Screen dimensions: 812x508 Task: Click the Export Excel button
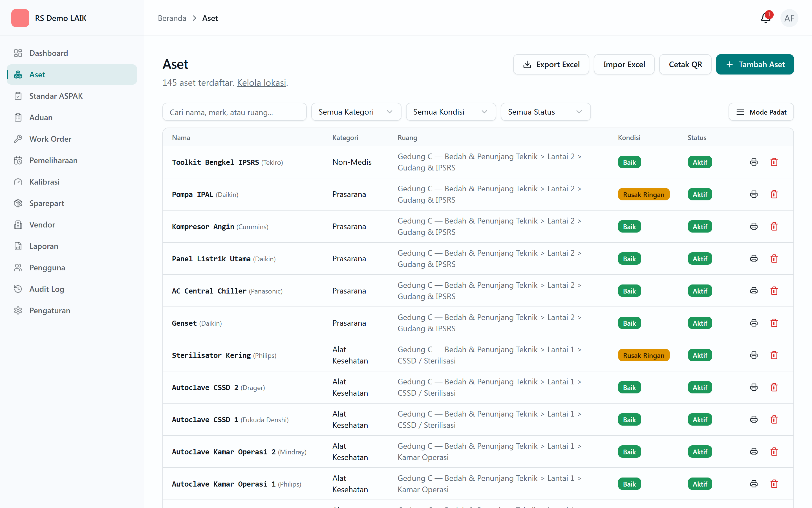point(551,65)
